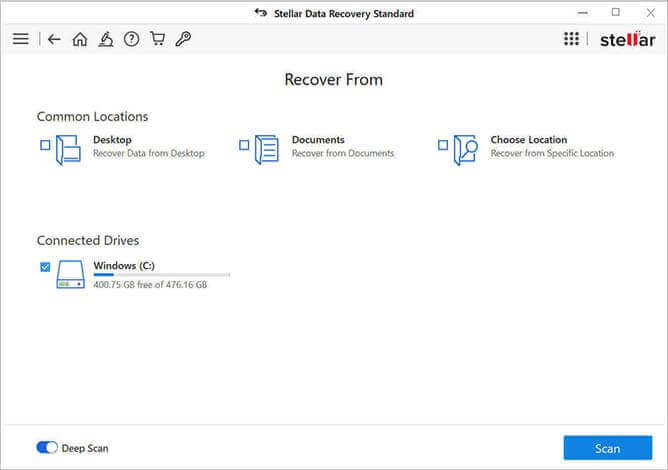Minimize the Stellar Data Recovery window

click(582, 13)
